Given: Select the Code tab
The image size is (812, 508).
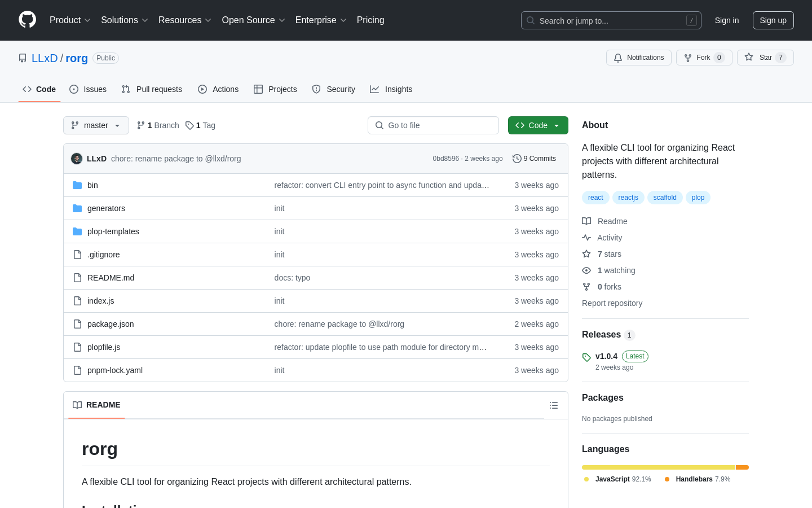Looking at the screenshot, I should (39, 89).
